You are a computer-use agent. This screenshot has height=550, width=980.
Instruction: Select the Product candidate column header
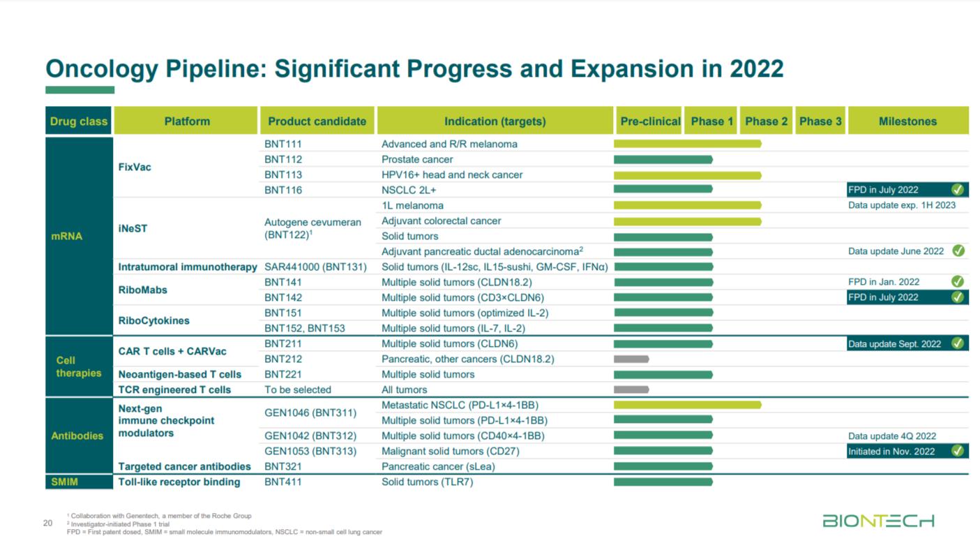pos(317,121)
